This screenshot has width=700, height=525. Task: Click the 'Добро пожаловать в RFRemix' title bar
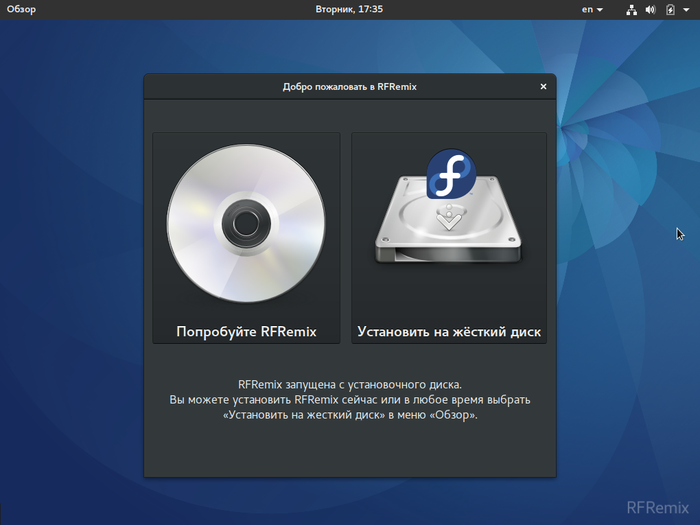click(x=349, y=87)
